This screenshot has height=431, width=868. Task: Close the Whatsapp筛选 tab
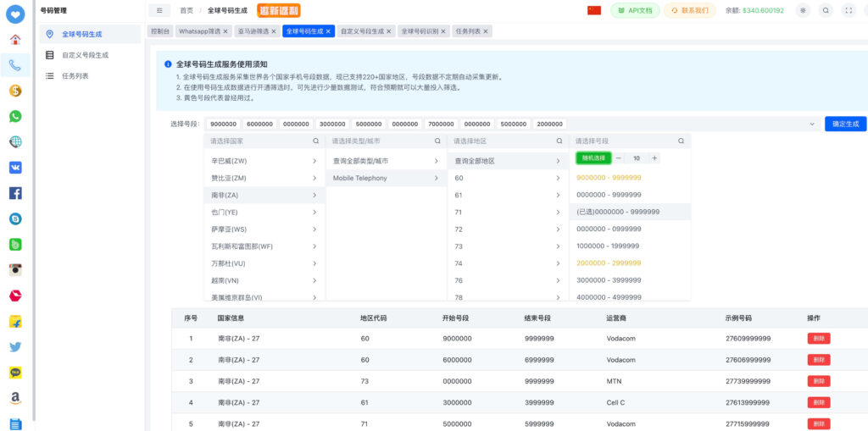coord(225,31)
